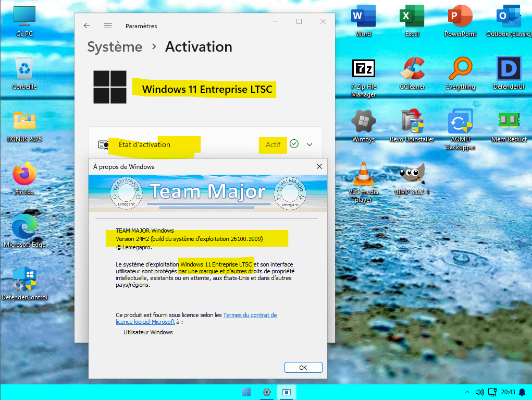
Task: Open the DefenderUI desktop icon
Action: pos(509,74)
